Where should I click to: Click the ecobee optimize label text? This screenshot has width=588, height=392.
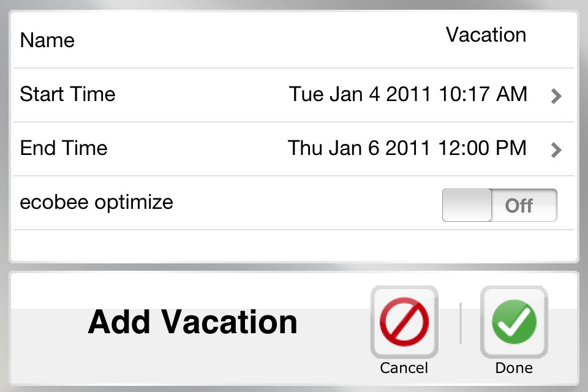[x=96, y=203]
